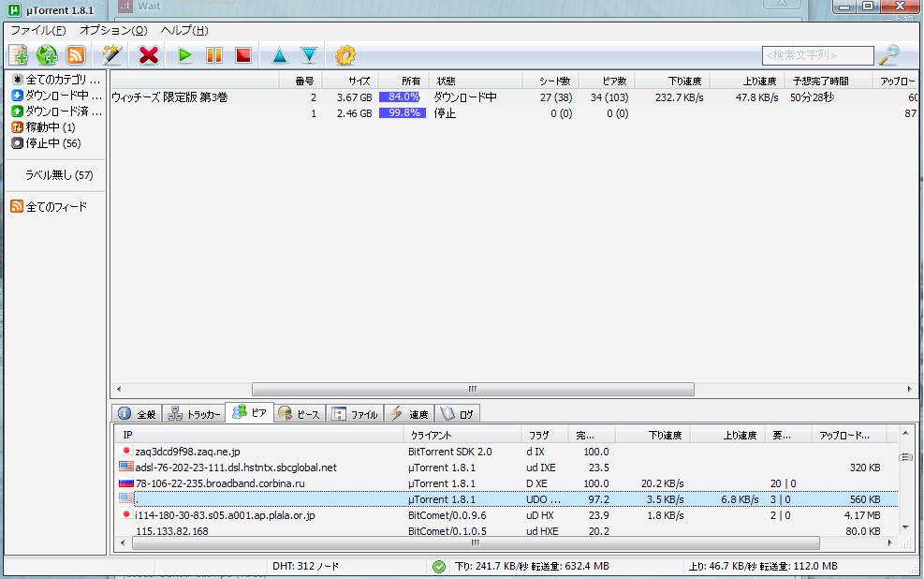The height and width of the screenshot is (579, 924).
Task: Click into the search text field
Action: [816, 56]
